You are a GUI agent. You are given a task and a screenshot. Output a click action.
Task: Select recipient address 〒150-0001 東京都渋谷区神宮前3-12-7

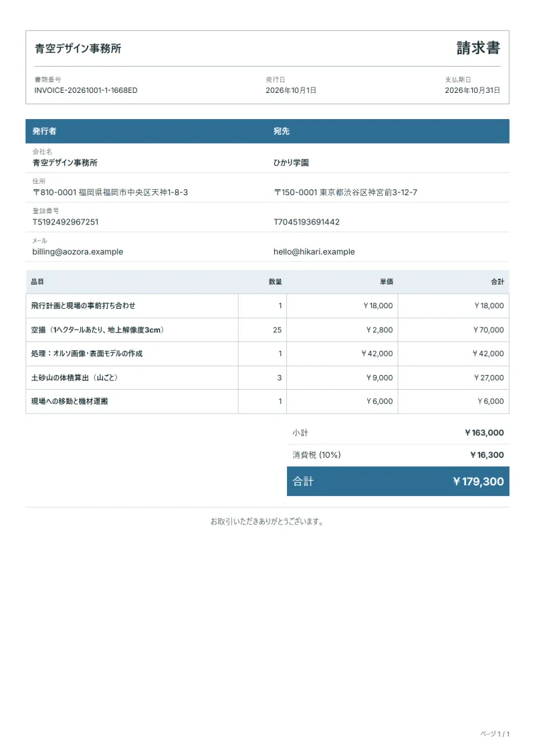(x=346, y=193)
